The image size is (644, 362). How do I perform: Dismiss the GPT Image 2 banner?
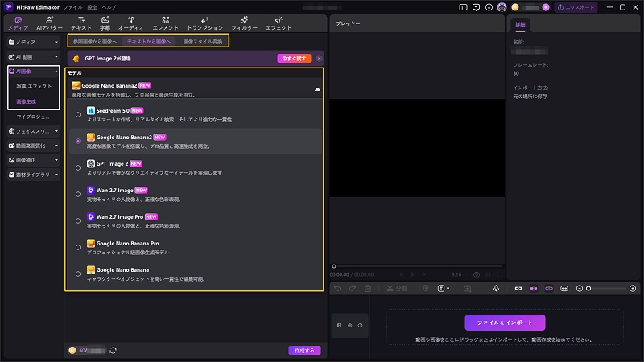(319, 59)
